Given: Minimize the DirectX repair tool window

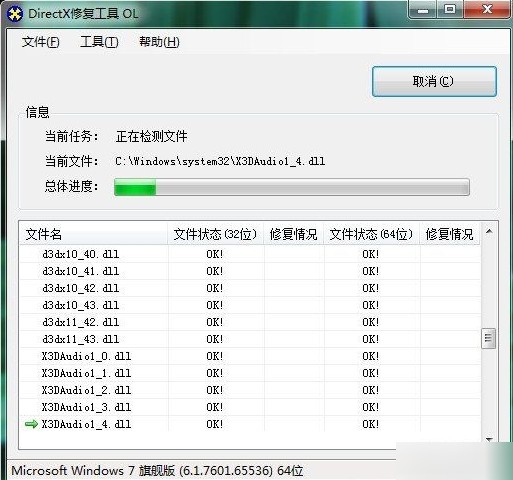Looking at the screenshot, I should click(423, 10).
